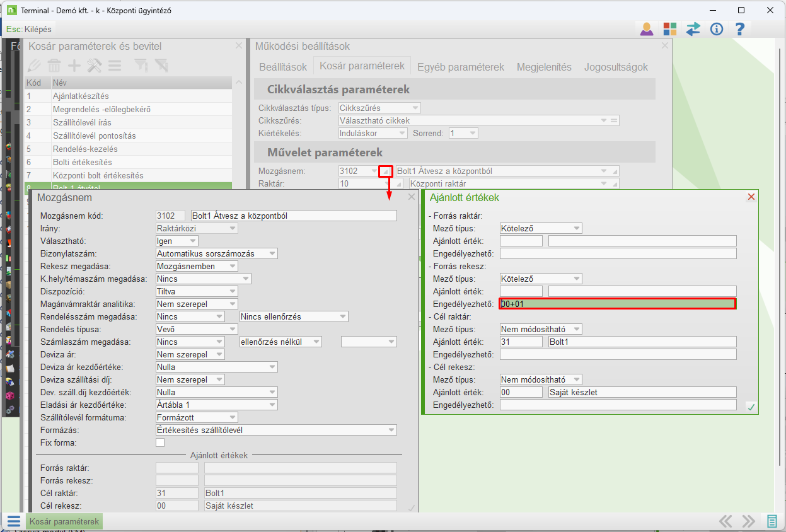786x532 pixels.
Task: Click the document list icon at bottom right
Action: 772,521
